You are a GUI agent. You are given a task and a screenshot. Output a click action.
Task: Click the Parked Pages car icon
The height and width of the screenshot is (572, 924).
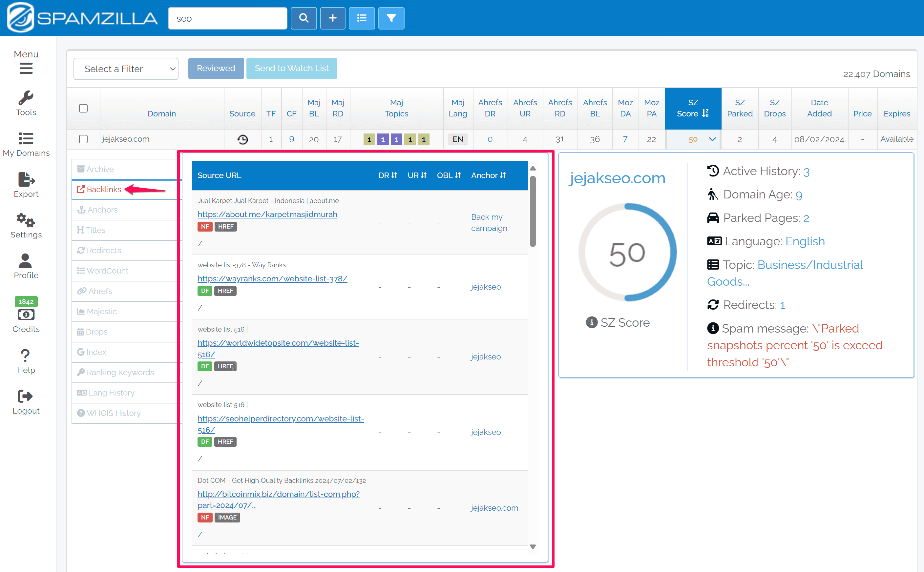coord(713,218)
